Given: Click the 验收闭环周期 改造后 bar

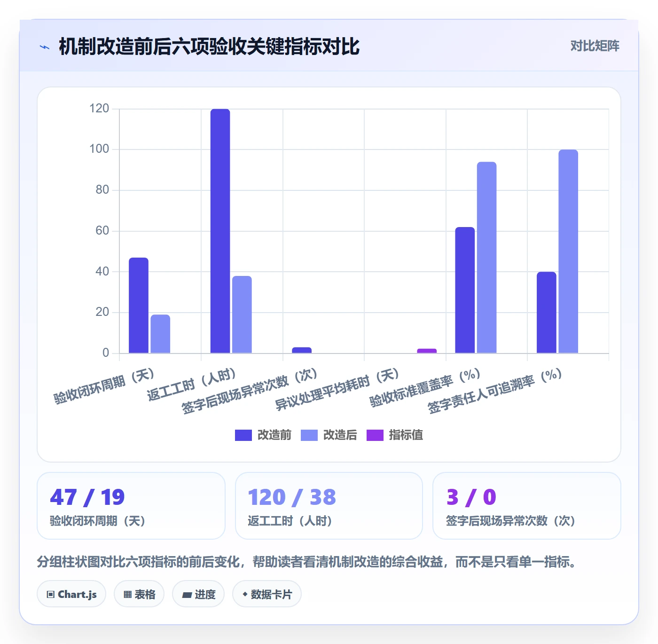Looking at the screenshot, I should pos(160,334).
